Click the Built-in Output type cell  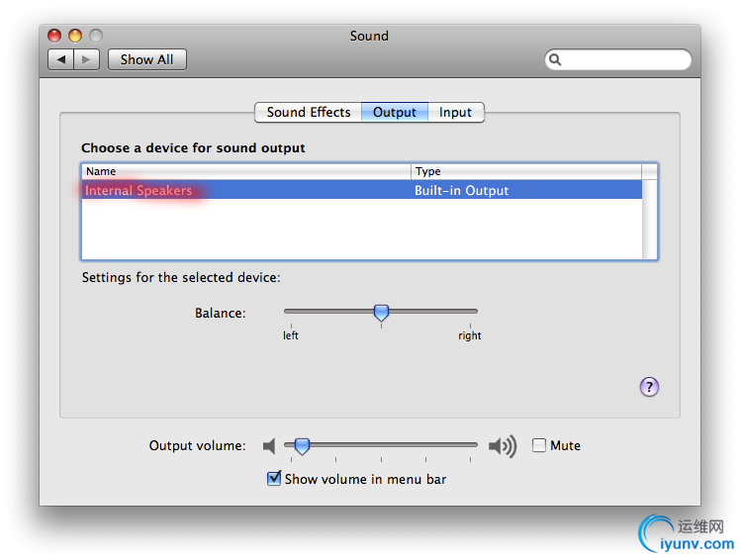tap(461, 190)
